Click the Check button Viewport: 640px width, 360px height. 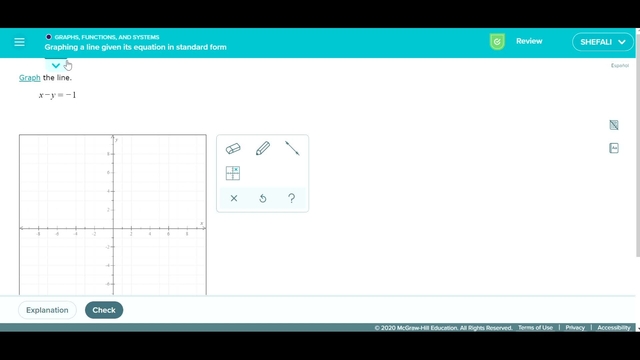click(x=104, y=310)
